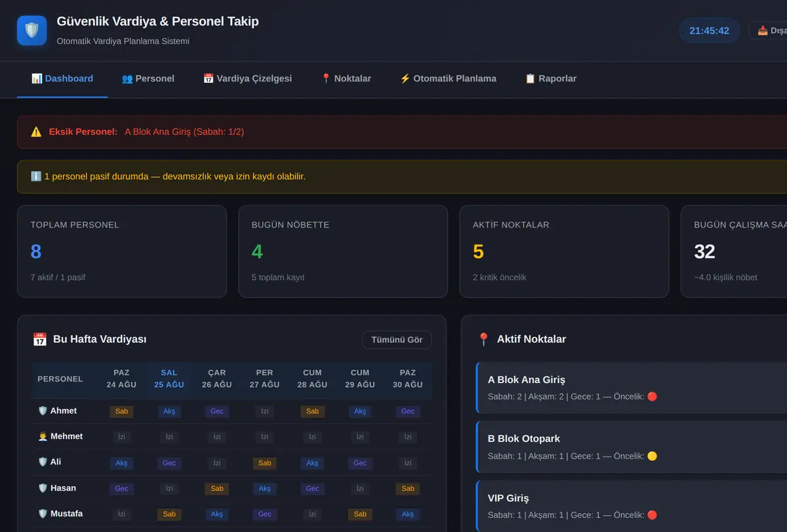
Task: Open the Dashboard tab
Action: pyautogui.click(x=62, y=79)
